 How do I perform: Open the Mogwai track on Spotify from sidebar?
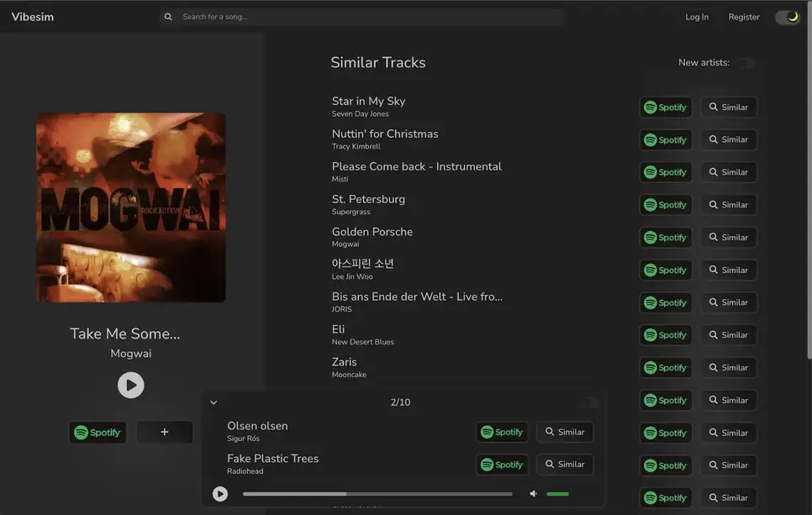point(98,432)
